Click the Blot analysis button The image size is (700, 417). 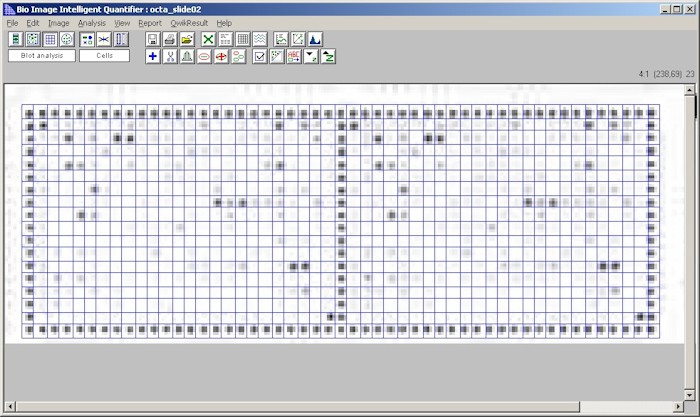(x=42, y=56)
